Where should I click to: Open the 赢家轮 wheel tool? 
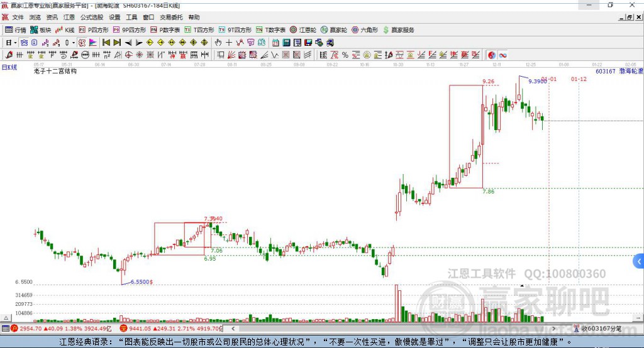(334, 30)
